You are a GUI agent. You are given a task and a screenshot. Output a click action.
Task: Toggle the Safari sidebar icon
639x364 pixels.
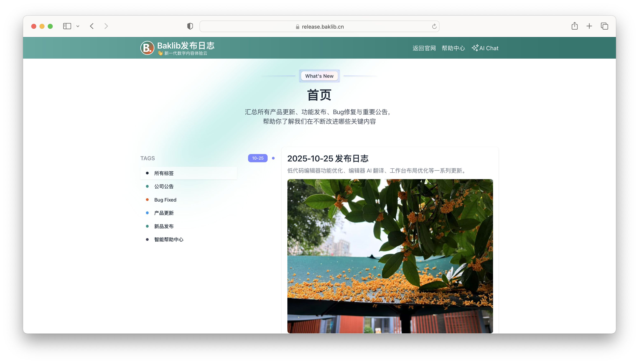click(67, 26)
